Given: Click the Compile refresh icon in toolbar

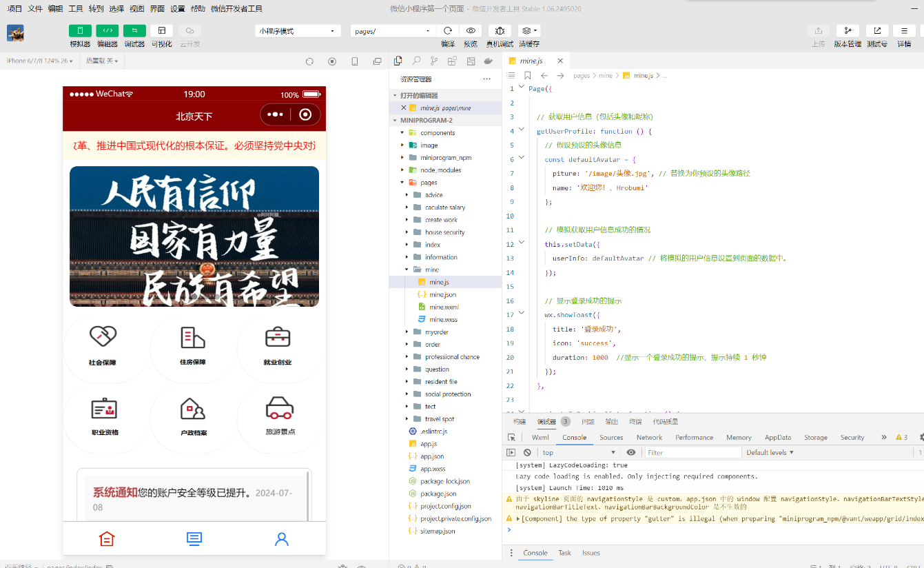Looking at the screenshot, I should pos(448,31).
